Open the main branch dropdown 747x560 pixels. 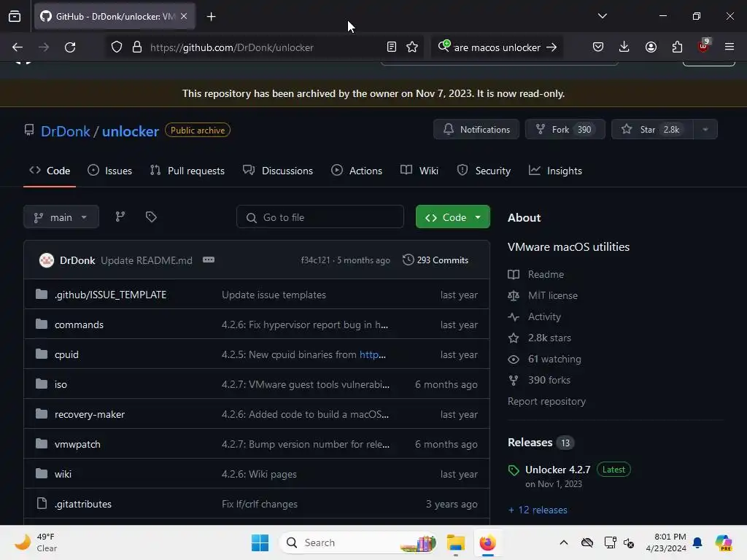61,217
